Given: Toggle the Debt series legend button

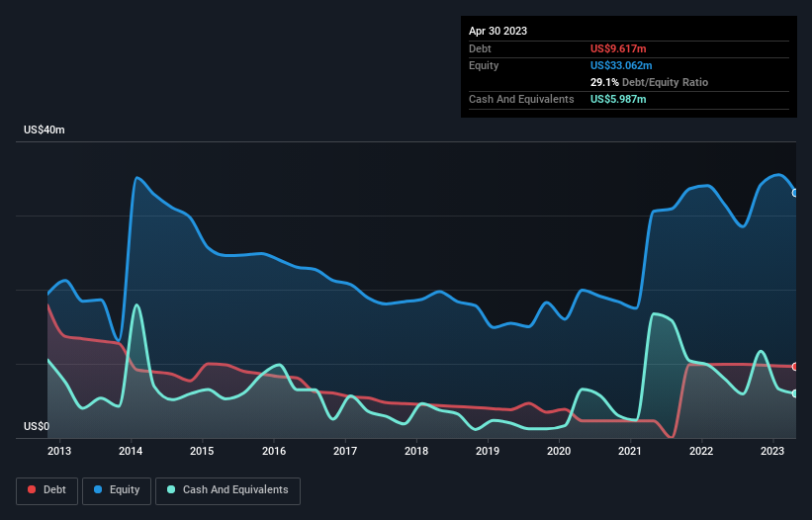Looking at the screenshot, I should 46,490.
